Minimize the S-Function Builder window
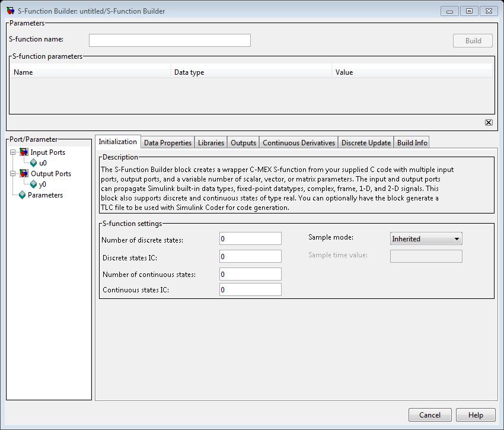This screenshot has height=430, width=504. tap(449, 11)
